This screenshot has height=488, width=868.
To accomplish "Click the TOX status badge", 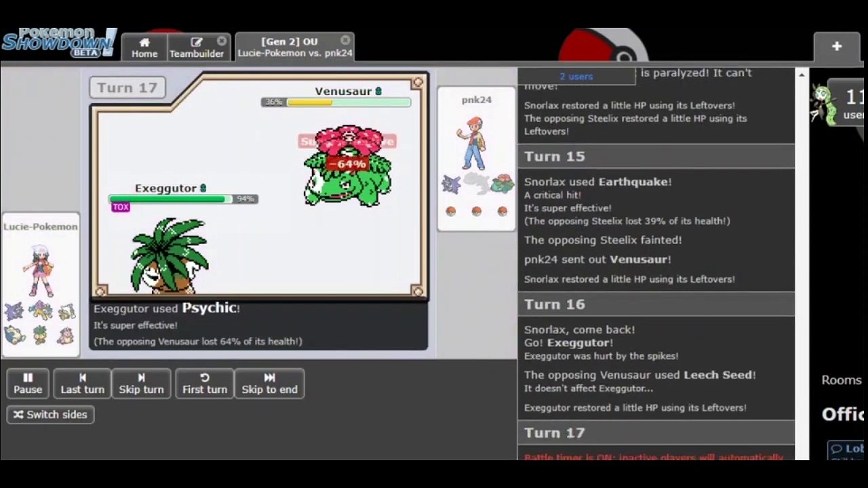I will tap(121, 207).
